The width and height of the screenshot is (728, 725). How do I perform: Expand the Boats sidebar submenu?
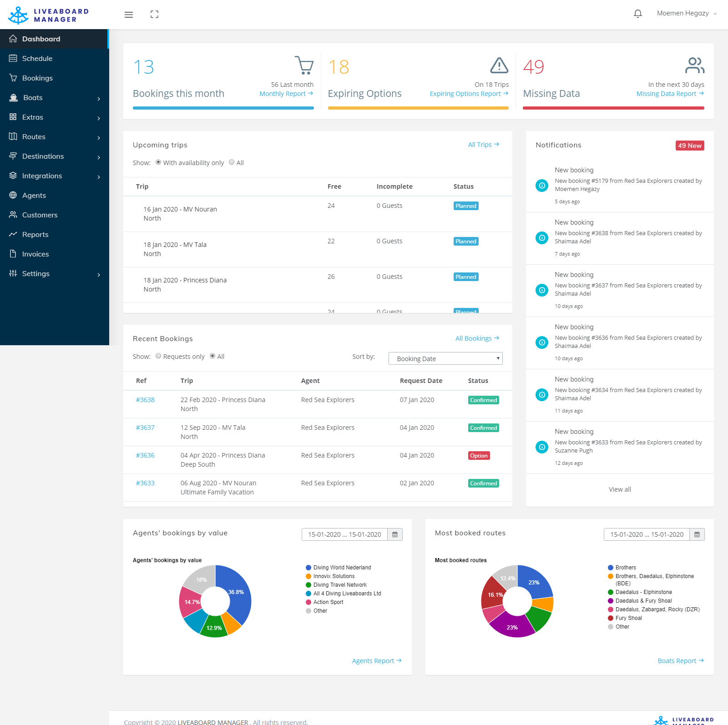click(x=55, y=98)
